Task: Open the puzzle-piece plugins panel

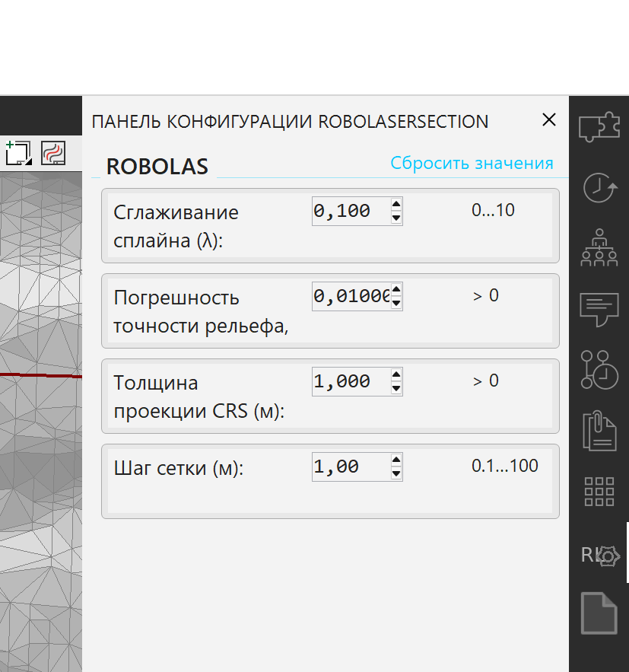Action: 599,128
